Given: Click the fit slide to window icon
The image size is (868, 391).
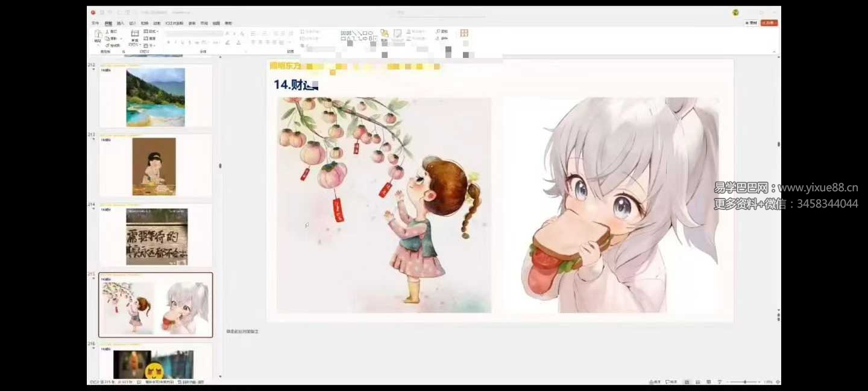Looking at the screenshot, I should [x=778, y=382].
